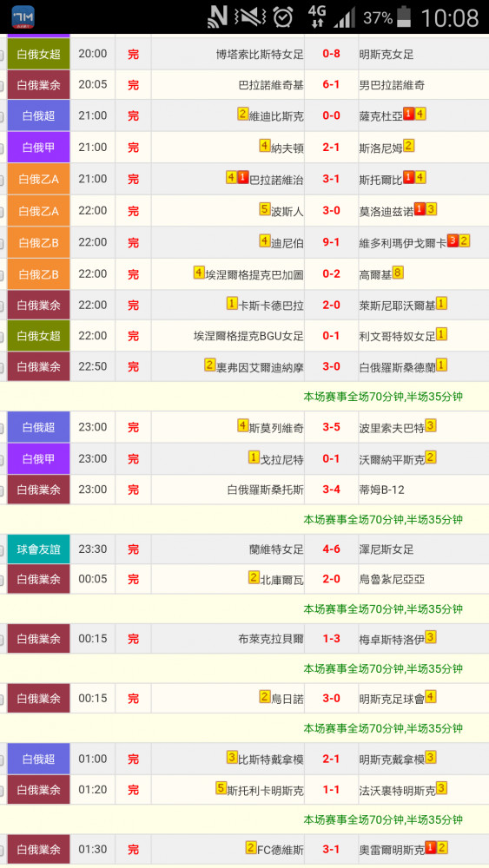
Task: Tap red card badge next to 薩克杜亞
Action: [x=409, y=114]
